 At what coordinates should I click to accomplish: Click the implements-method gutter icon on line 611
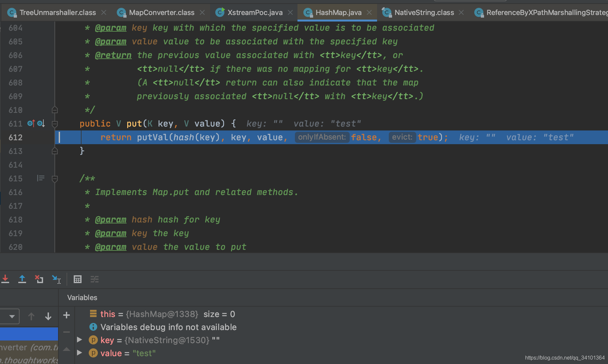coord(31,123)
